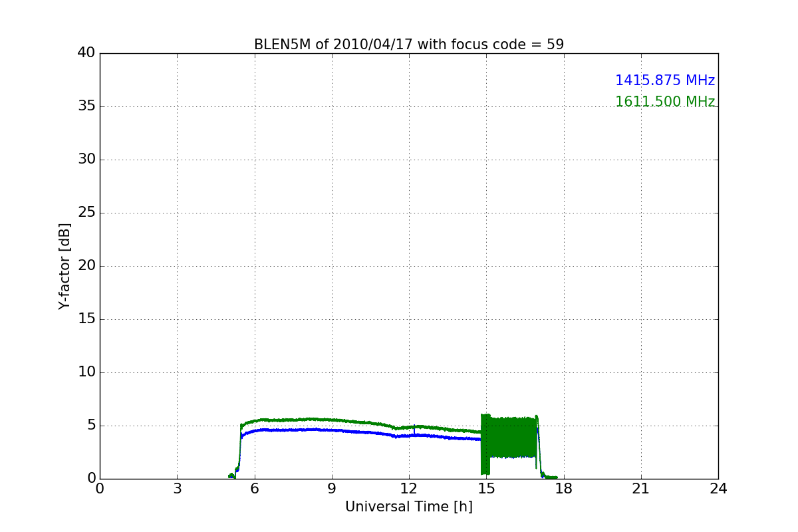Select the 1611.500 MHz legend label
This screenshot has width=798, height=532.
click(665, 102)
